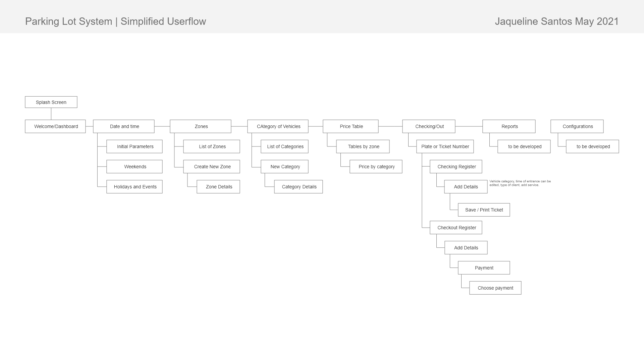Viewport: 644px width, 362px height.
Task: Open the Date and time box
Action: [x=124, y=126]
